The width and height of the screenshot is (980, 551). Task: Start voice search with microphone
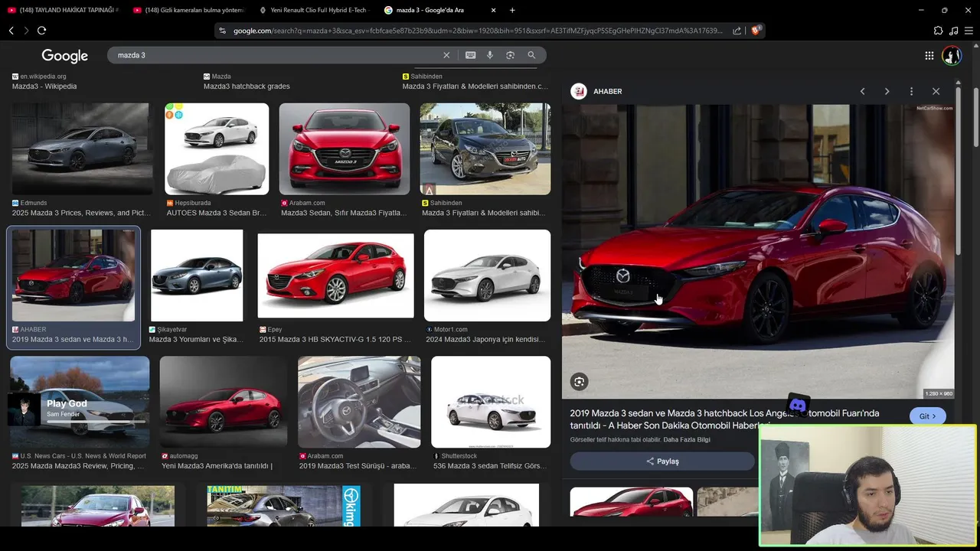490,55
